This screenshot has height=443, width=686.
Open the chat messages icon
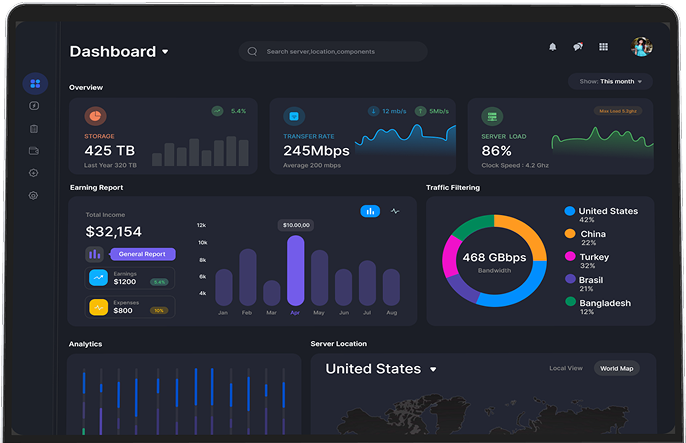[x=577, y=47]
